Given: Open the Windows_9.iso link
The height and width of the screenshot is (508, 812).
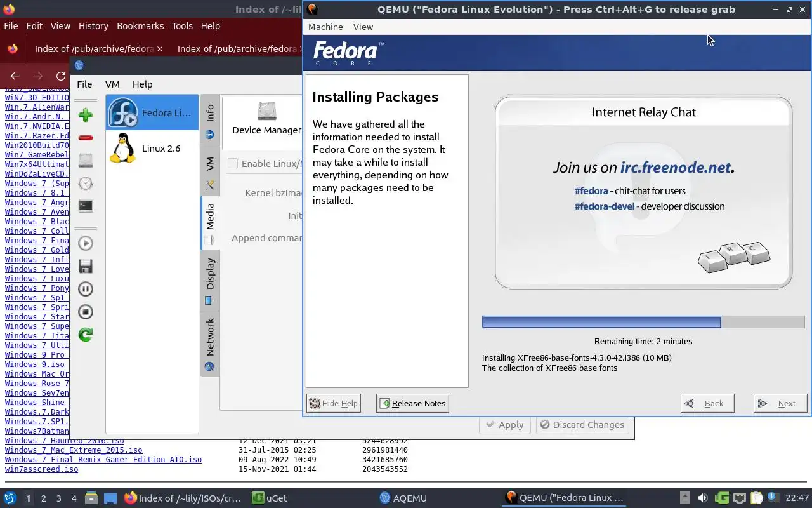Looking at the screenshot, I should (x=35, y=364).
